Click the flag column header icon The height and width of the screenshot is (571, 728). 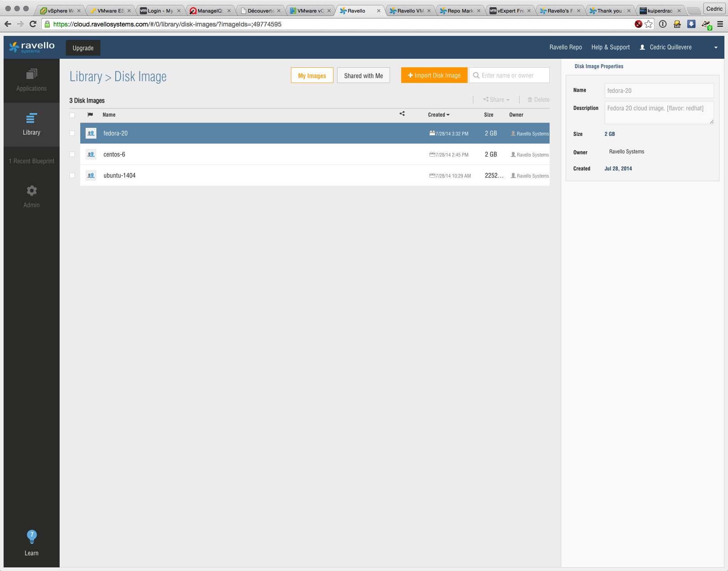(x=90, y=115)
